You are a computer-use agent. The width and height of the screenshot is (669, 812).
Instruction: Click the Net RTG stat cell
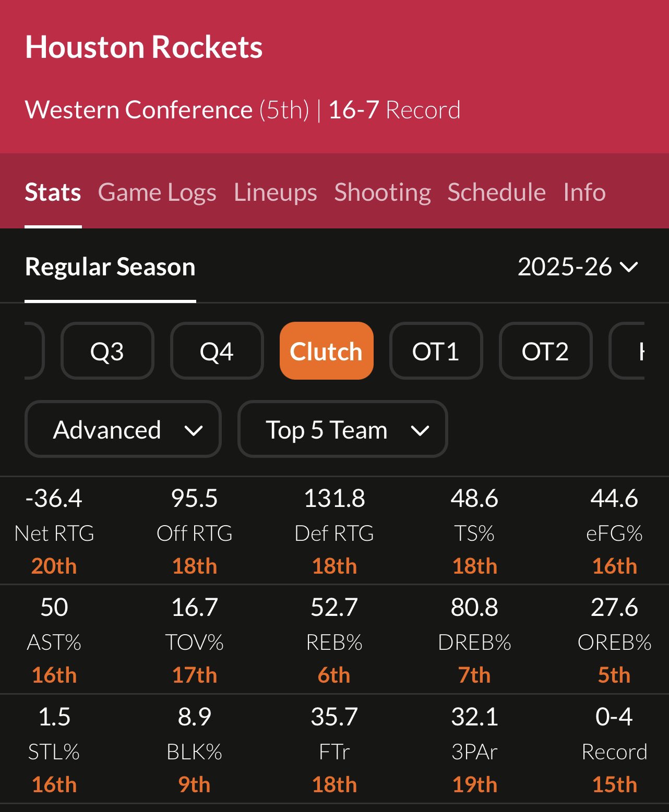click(54, 531)
